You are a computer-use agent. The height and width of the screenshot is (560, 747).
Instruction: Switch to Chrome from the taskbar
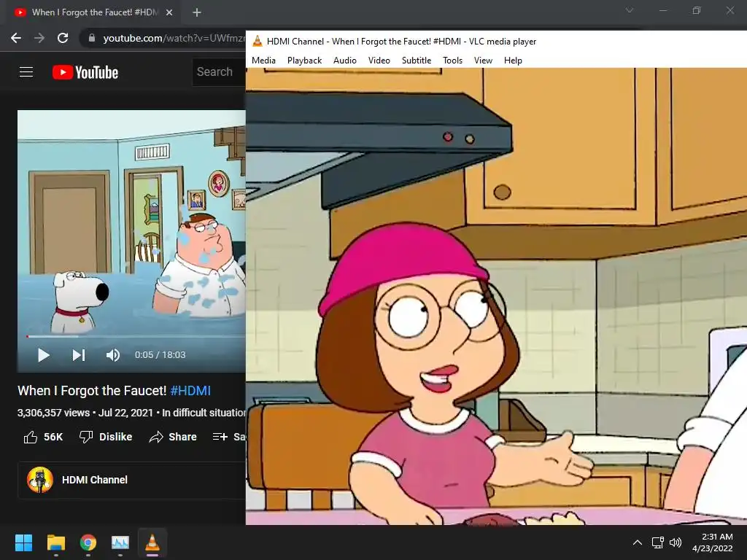88,542
